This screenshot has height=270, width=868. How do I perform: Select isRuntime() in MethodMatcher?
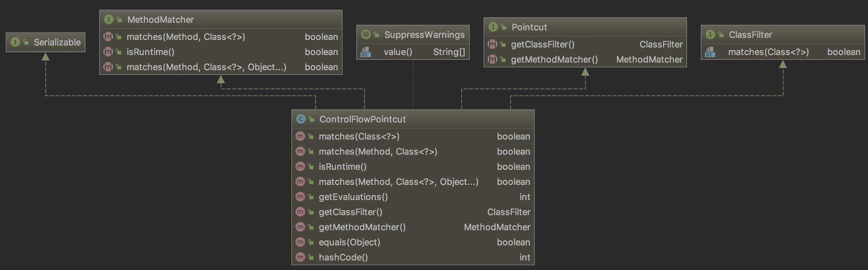click(x=150, y=52)
